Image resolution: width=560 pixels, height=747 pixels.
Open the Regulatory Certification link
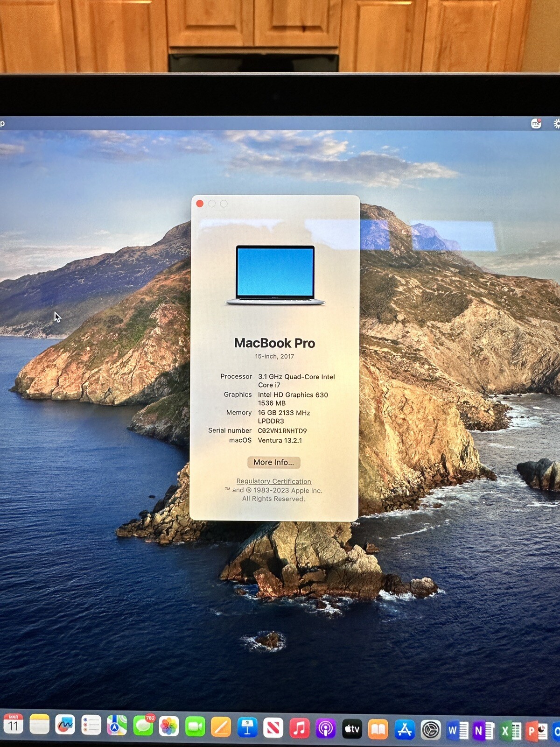tap(273, 481)
